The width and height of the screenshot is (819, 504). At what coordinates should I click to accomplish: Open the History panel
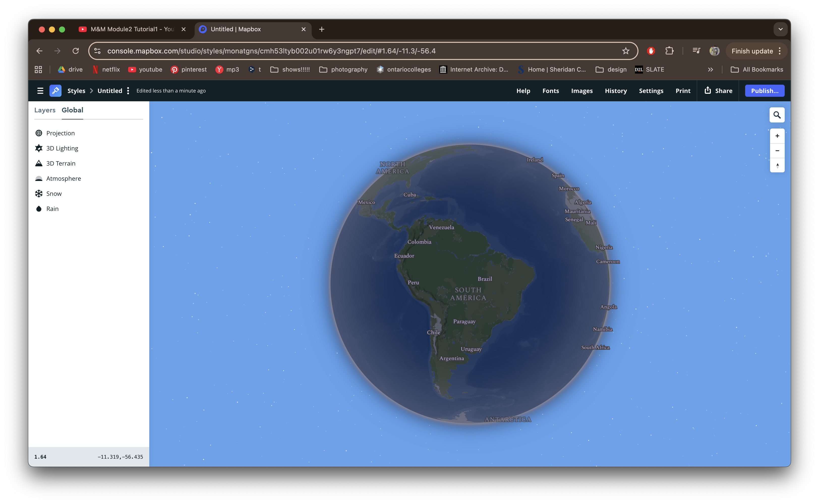(x=616, y=90)
